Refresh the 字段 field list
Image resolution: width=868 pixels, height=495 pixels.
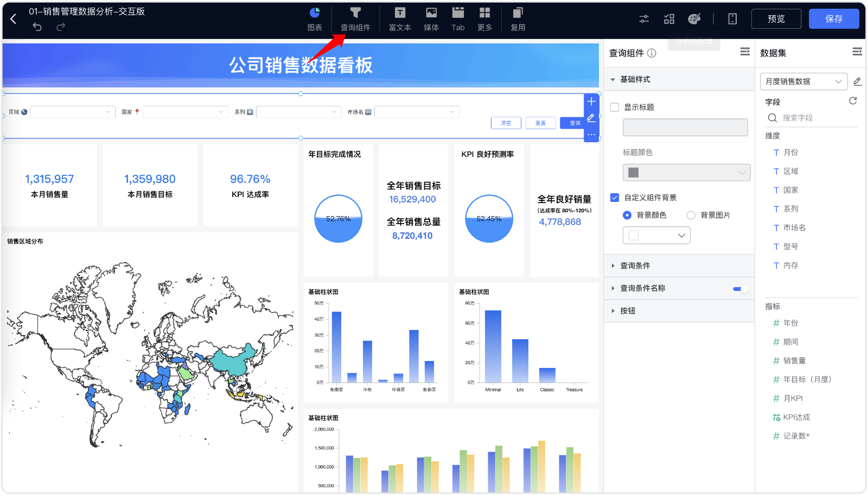(x=853, y=101)
